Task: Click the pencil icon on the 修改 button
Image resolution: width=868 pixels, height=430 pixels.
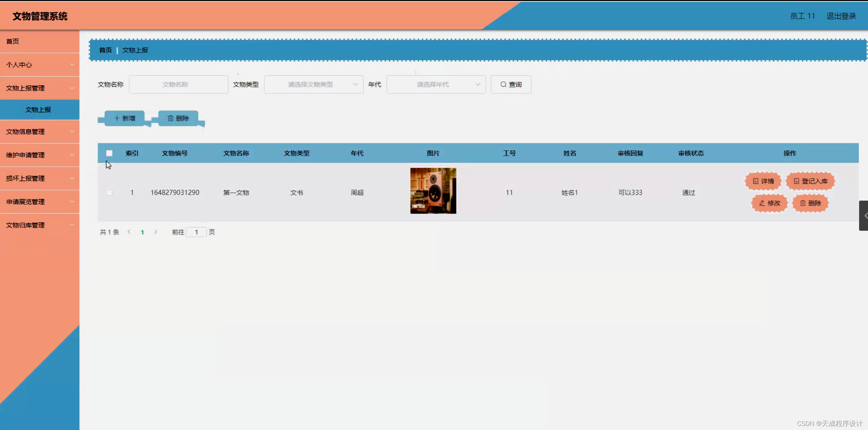Action: point(762,203)
